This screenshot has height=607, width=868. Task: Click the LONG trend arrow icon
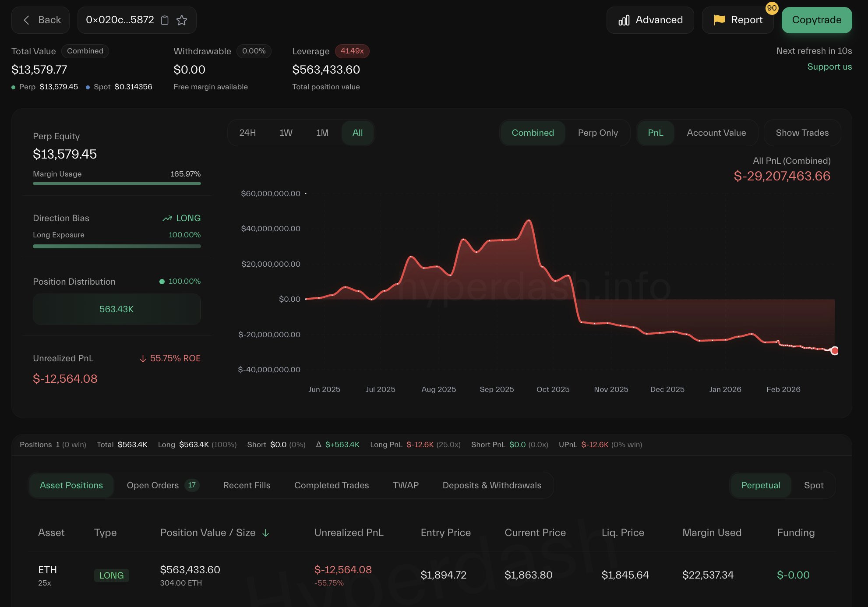coord(167,218)
